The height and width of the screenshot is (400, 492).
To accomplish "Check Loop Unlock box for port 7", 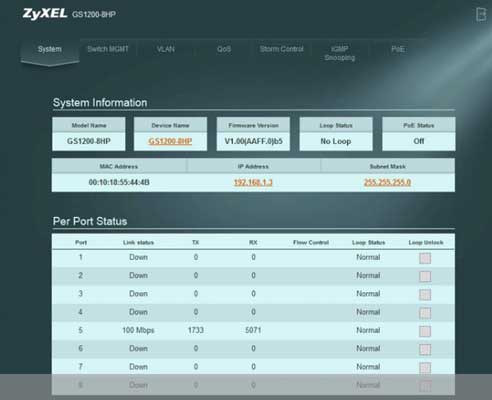I will point(425,368).
